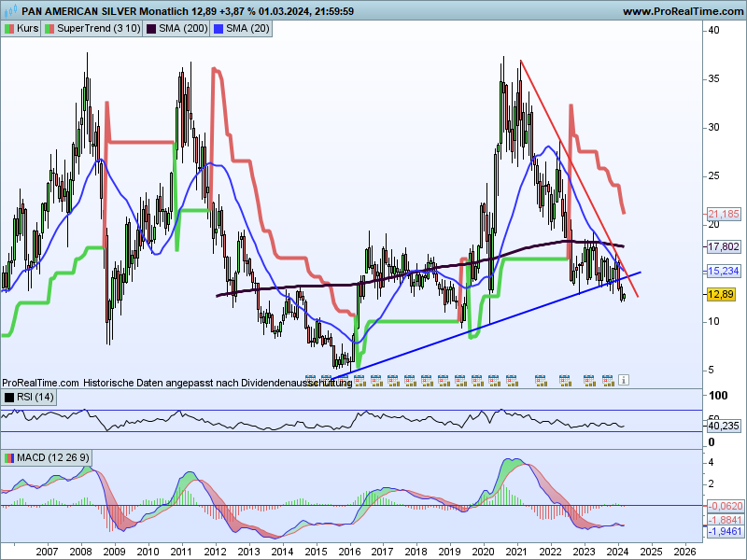Screen dimensions: 747x560
Task: Click the MACD signal value -1,8841
Action: tap(725, 520)
